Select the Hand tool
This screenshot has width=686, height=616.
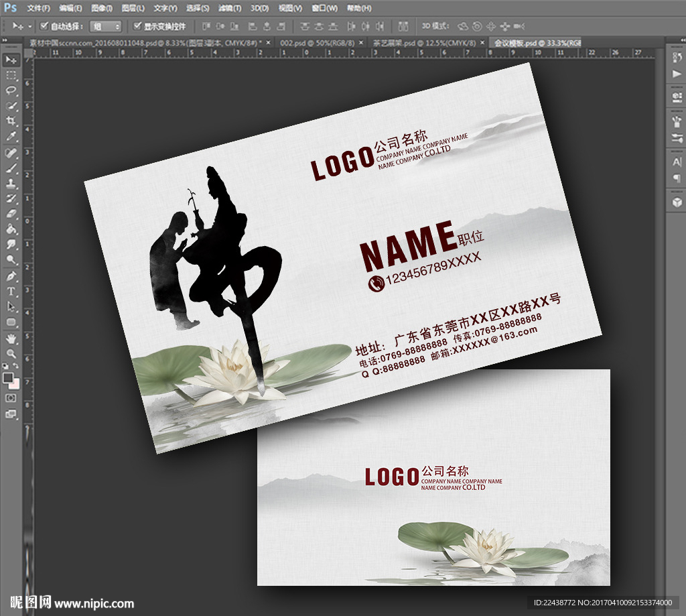tap(11, 339)
